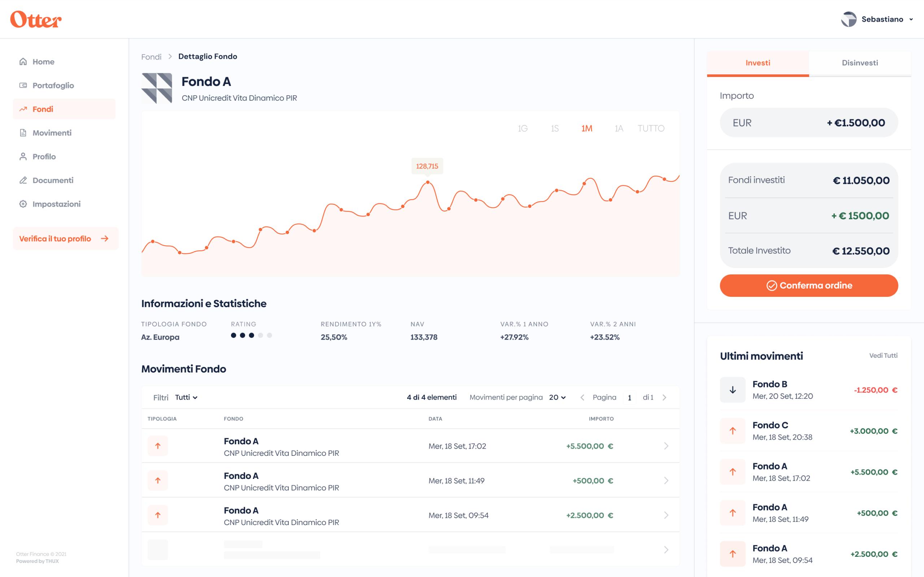
Task: Click the Otter logo
Action: pos(35,19)
